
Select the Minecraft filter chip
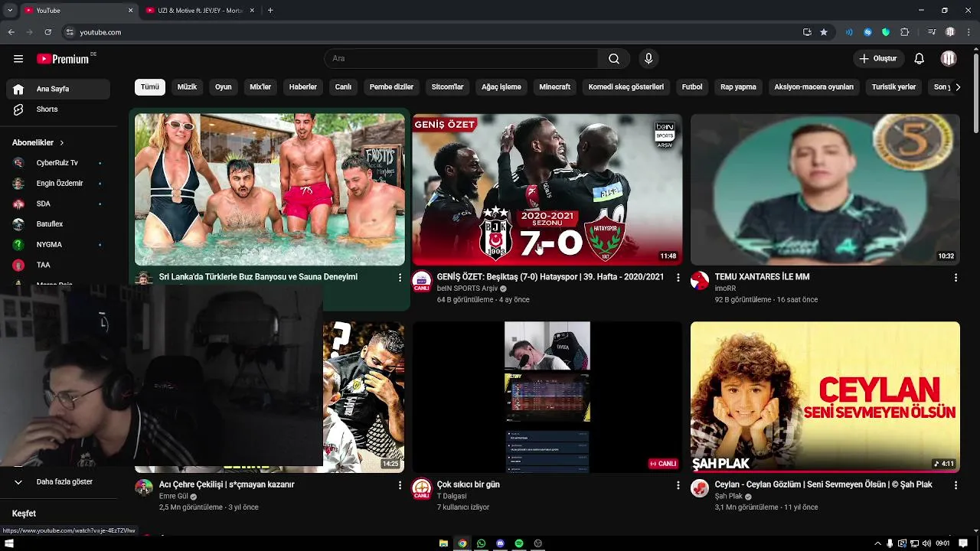[x=555, y=87]
